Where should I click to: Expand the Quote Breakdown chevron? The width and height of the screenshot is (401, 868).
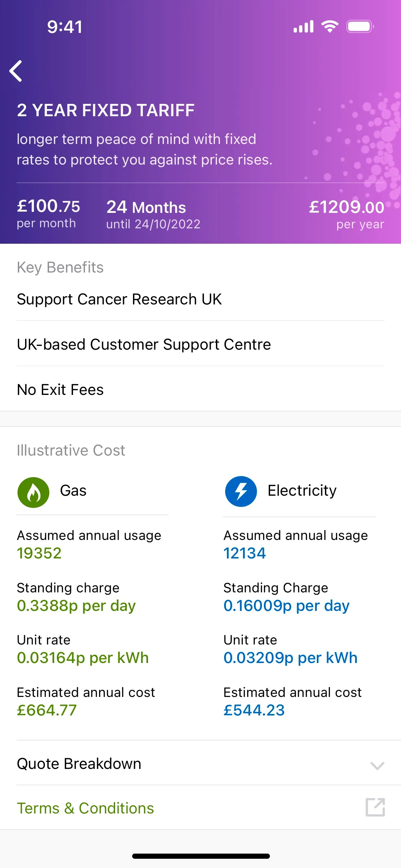point(377,765)
